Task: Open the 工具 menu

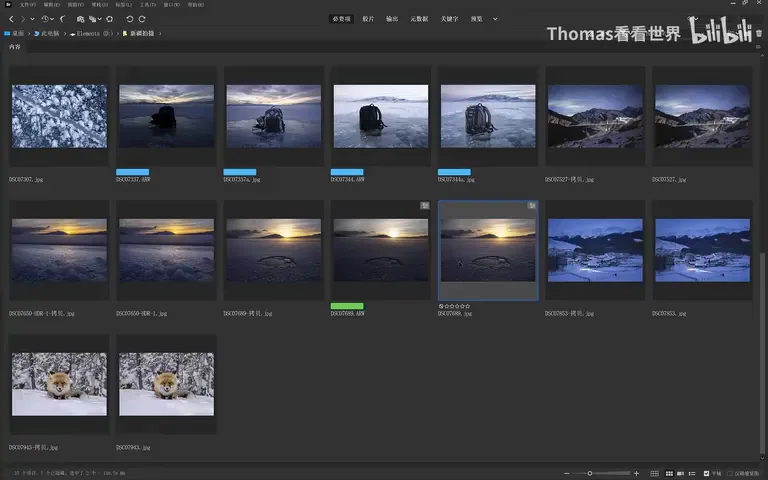Action: (x=147, y=4)
